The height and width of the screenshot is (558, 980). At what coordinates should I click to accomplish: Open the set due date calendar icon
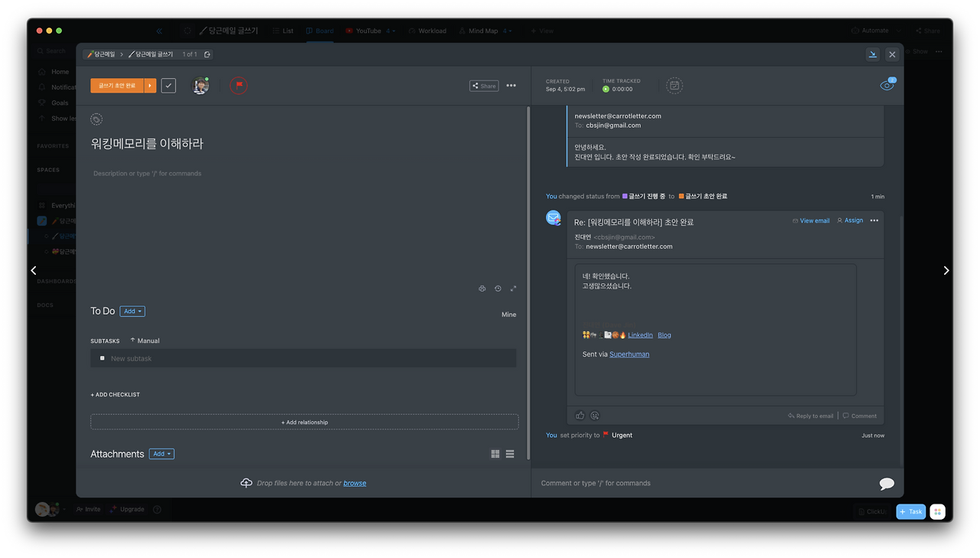point(675,86)
